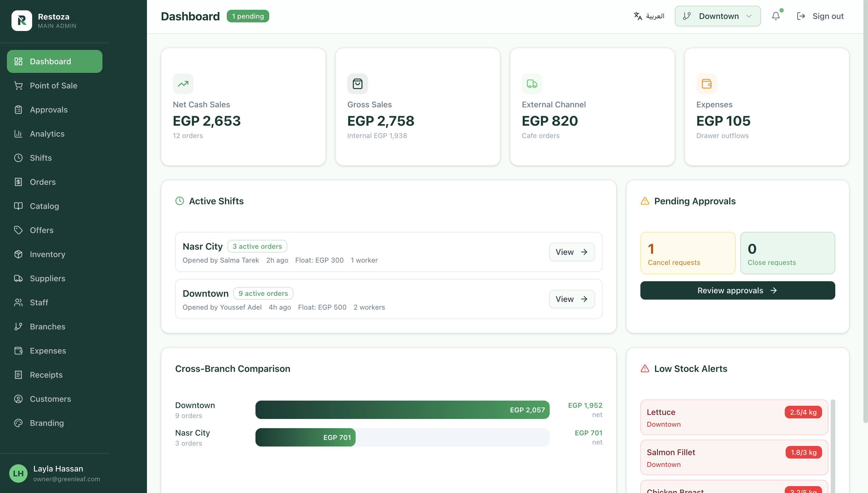The image size is (868, 493).
Task: Click the Staff people icon
Action: click(18, 302)
